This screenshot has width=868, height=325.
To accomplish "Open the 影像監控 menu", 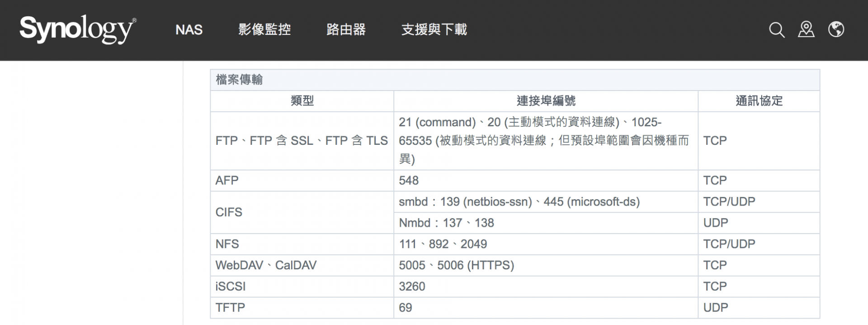I will click(x=264, y=30).
